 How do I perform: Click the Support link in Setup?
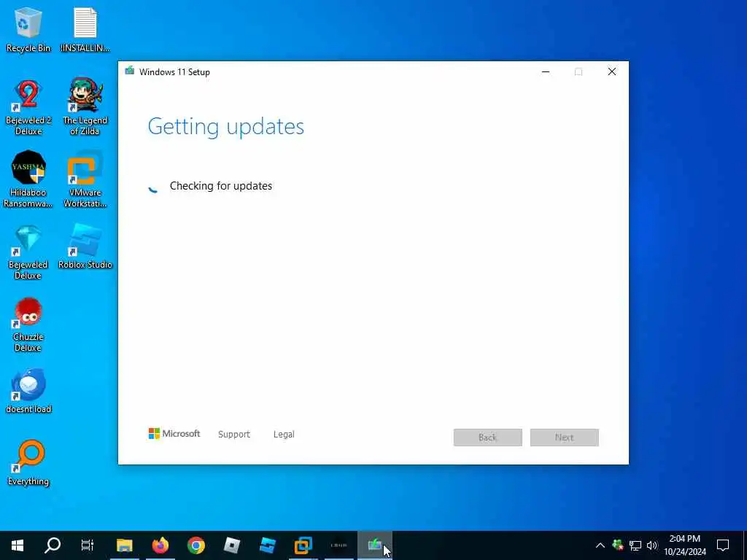pyautogui.click(x=234, y=435)
